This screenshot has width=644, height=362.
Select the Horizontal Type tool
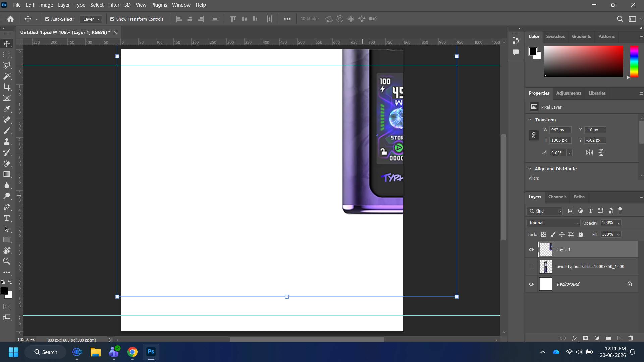[7, 218]
